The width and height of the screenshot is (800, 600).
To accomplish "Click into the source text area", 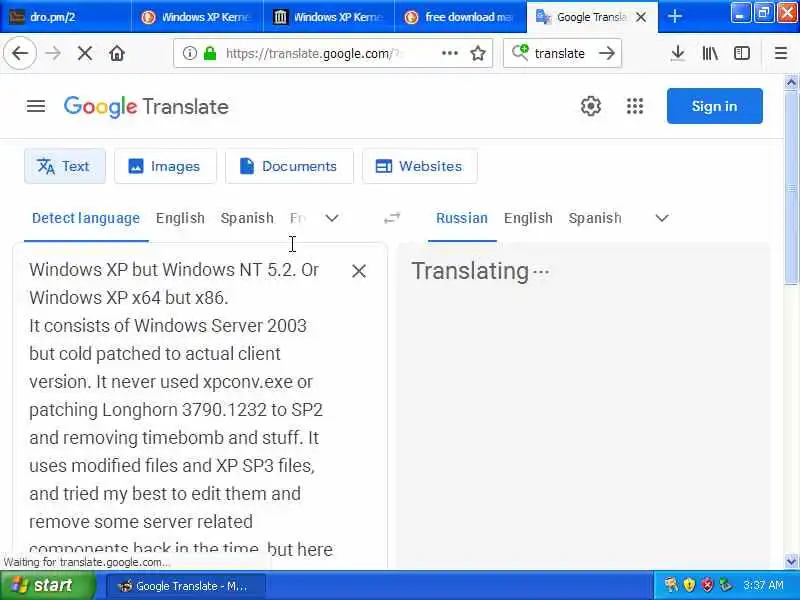I will [179, 408].
